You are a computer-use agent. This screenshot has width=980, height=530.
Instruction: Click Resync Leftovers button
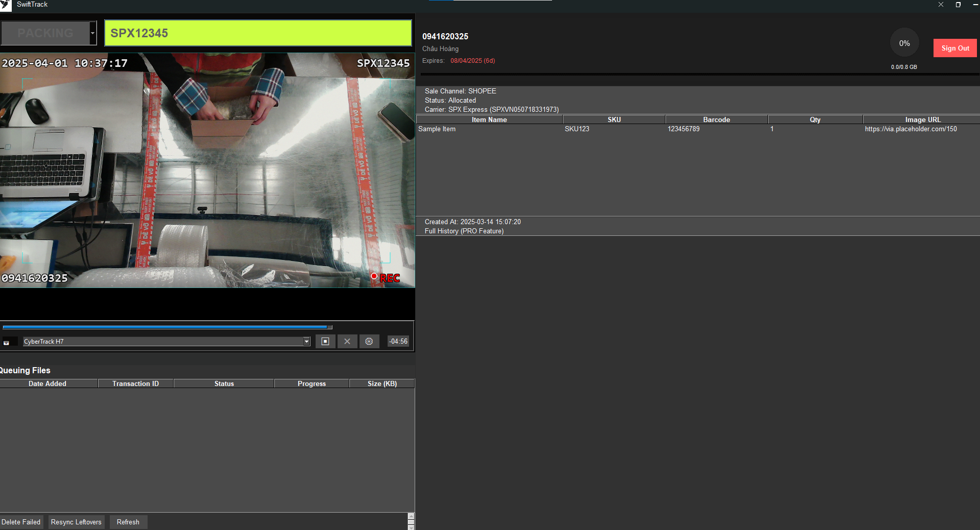[76, 522]
